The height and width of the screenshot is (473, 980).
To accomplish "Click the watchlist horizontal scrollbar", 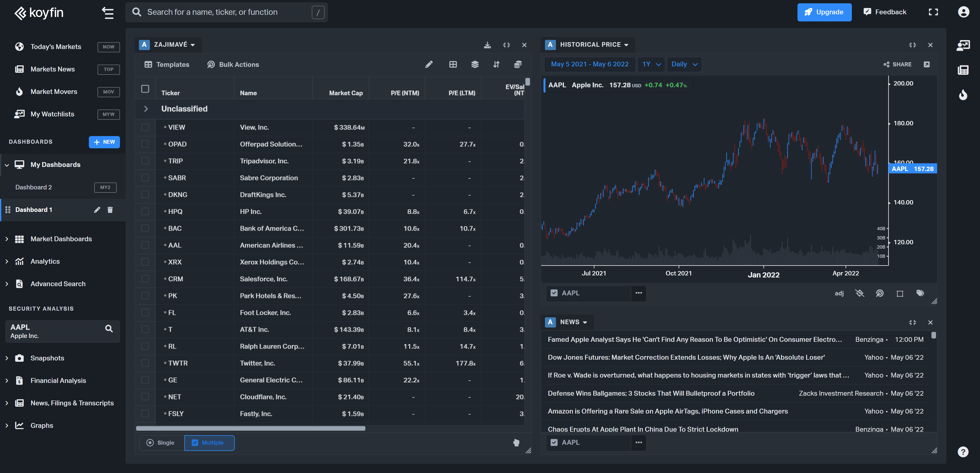I will point(251,429).
